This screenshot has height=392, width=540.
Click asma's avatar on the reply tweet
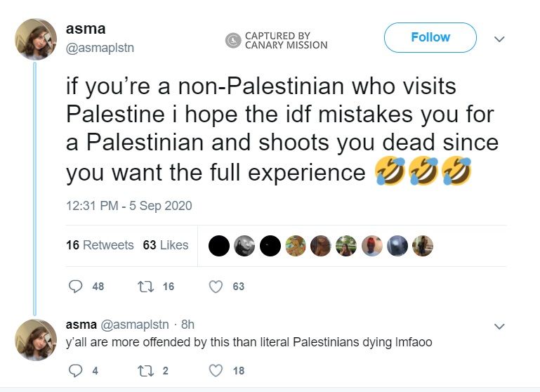pyautogui.click(x=36, y=339)
